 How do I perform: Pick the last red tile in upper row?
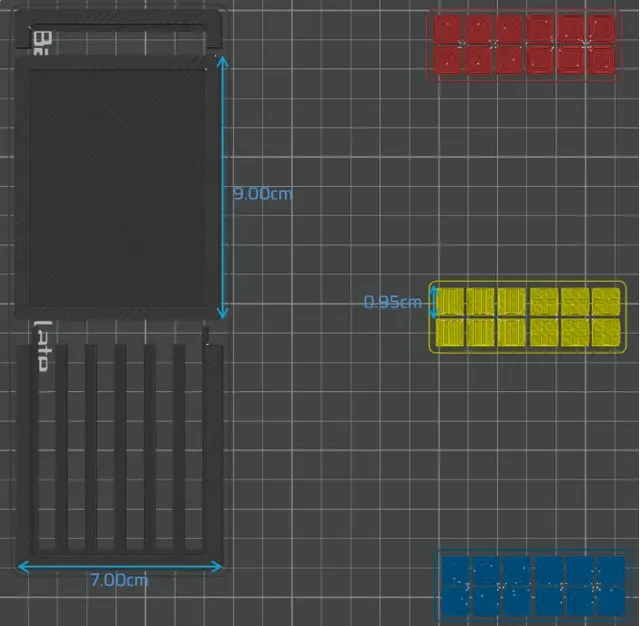point(602,29)
